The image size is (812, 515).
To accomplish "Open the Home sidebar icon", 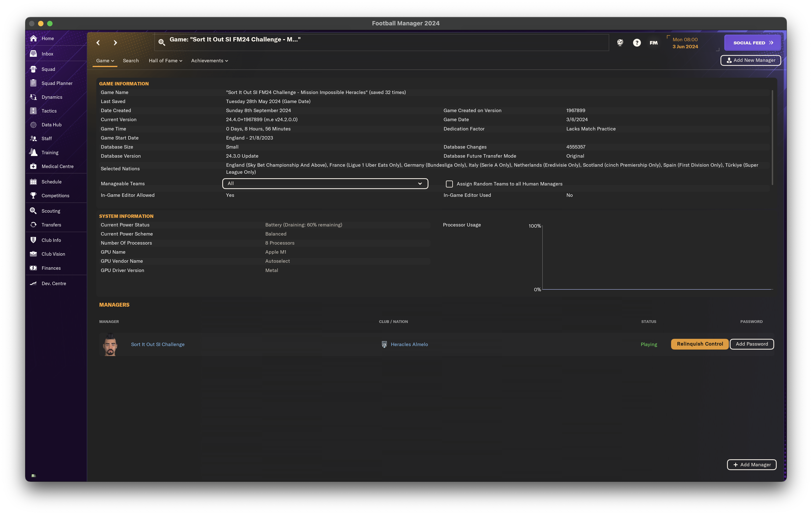I will coord(33,39).
